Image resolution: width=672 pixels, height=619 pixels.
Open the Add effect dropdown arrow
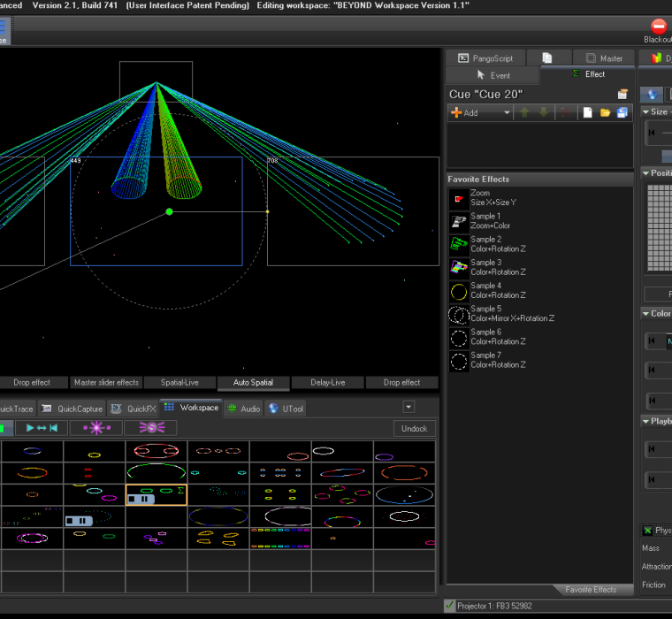507,112
